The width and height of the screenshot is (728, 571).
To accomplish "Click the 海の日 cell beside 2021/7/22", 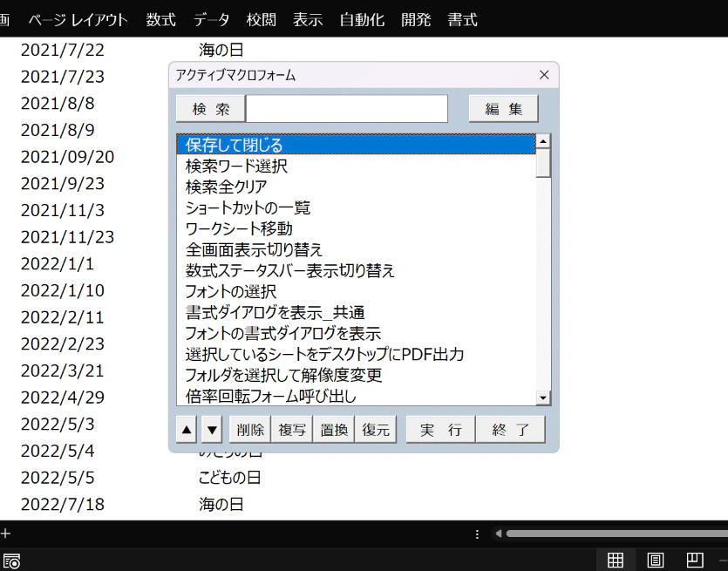I will pos(221,51).
